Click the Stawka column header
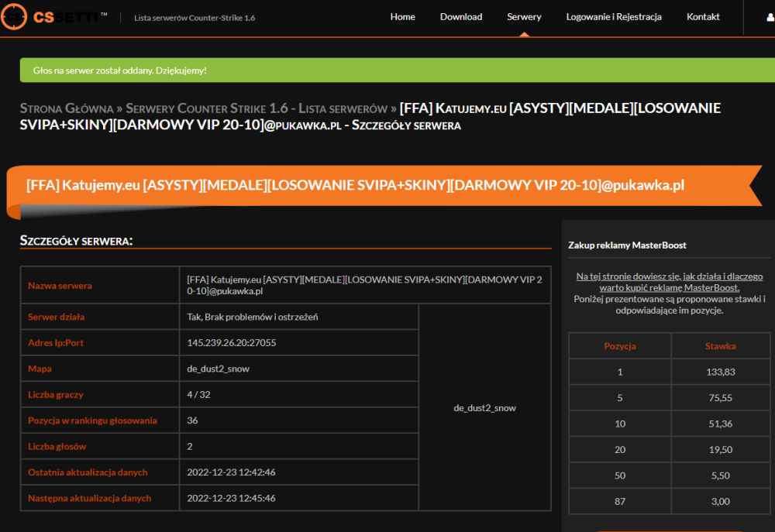Screen dimensions: 775x532 click(720, 346)
